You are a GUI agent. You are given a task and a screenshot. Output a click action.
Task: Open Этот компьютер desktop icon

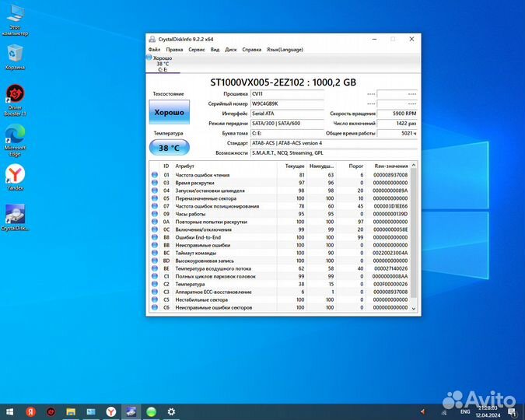click(x=15, y=20)
